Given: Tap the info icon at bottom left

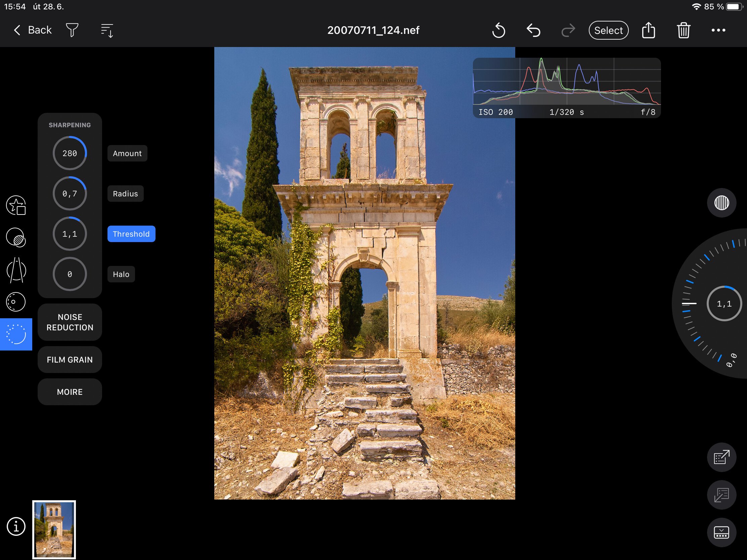Looking at the screenshot, I should tap(16, 526).
